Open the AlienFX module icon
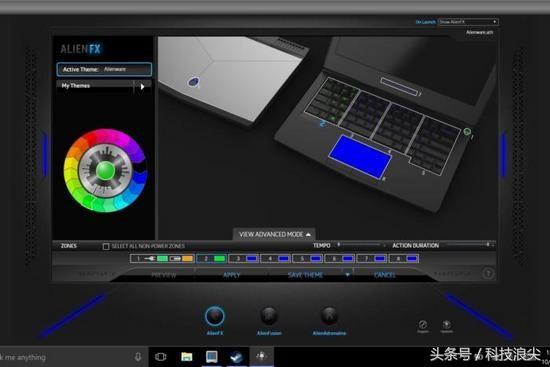This screenshot has height=367, width=550. (215, 316)
